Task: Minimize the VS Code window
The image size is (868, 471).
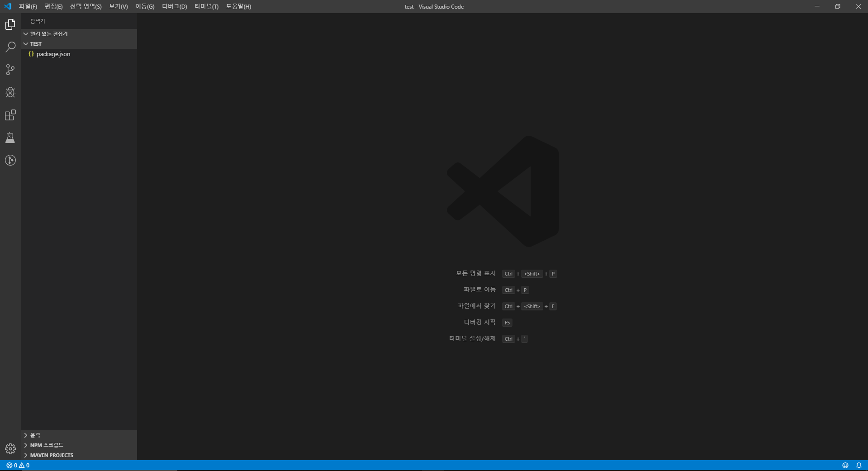Action: pyautogui.click(x=817, y=6)
